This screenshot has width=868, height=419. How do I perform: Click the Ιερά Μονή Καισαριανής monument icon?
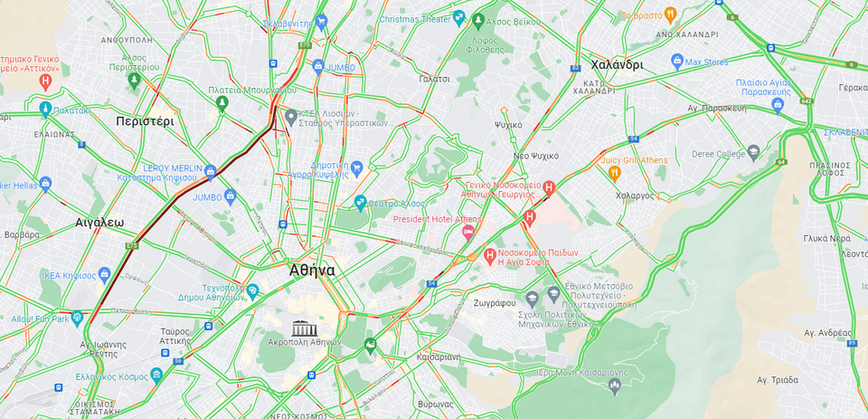click(614, 386)
